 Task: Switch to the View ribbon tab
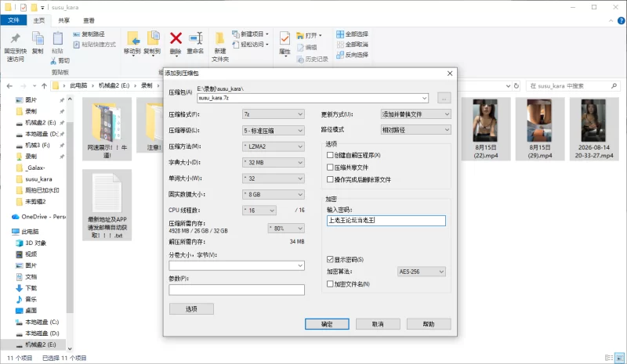[x=89, y=20]
